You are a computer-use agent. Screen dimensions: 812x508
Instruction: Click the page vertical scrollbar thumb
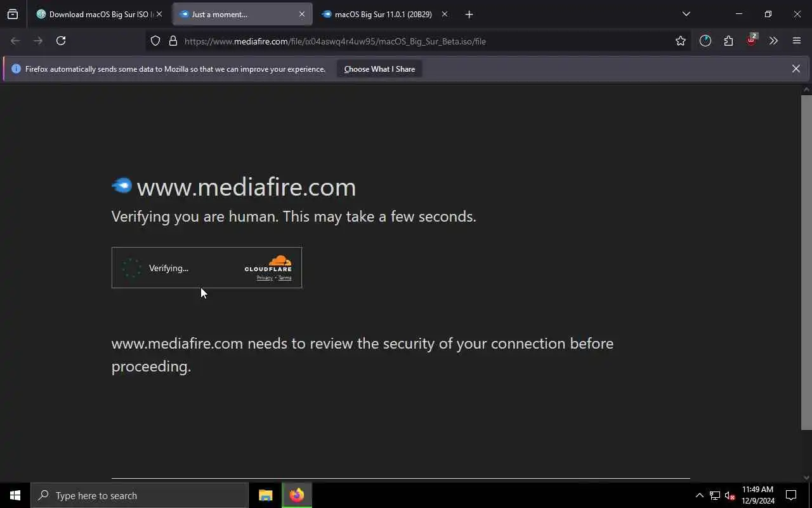point(806,262)
